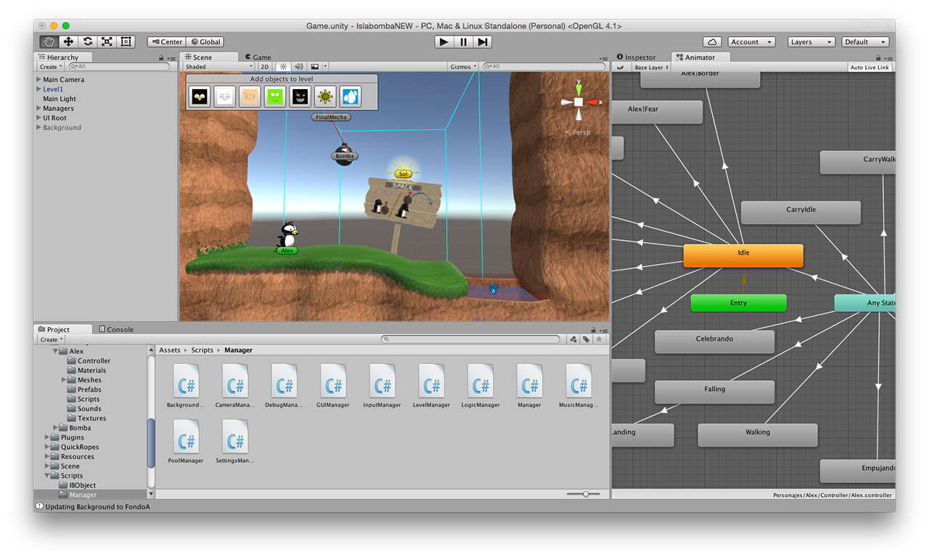Open Base Layer selector in Animator

[x=651, y=67]
